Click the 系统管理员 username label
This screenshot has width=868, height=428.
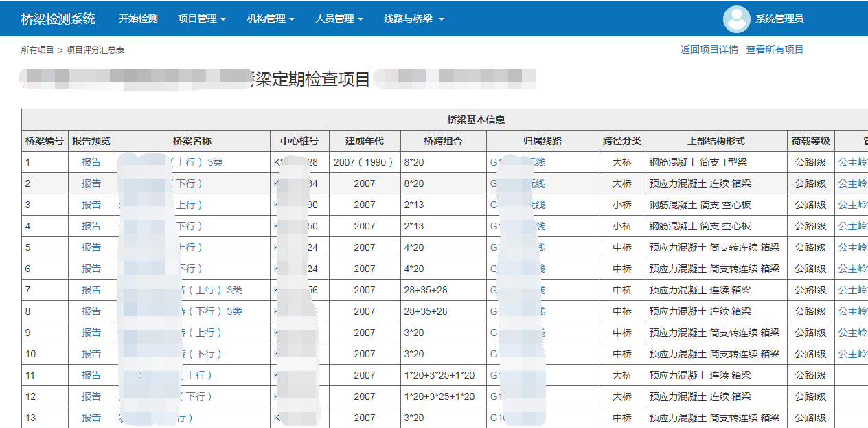click(779, 19)
